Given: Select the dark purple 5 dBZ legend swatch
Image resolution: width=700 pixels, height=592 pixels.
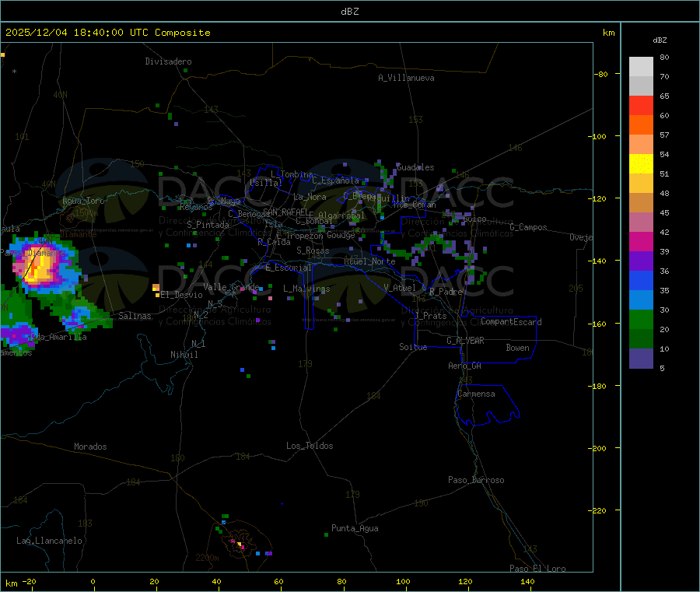Looking at the screenshot, I should tap(641, 359).
